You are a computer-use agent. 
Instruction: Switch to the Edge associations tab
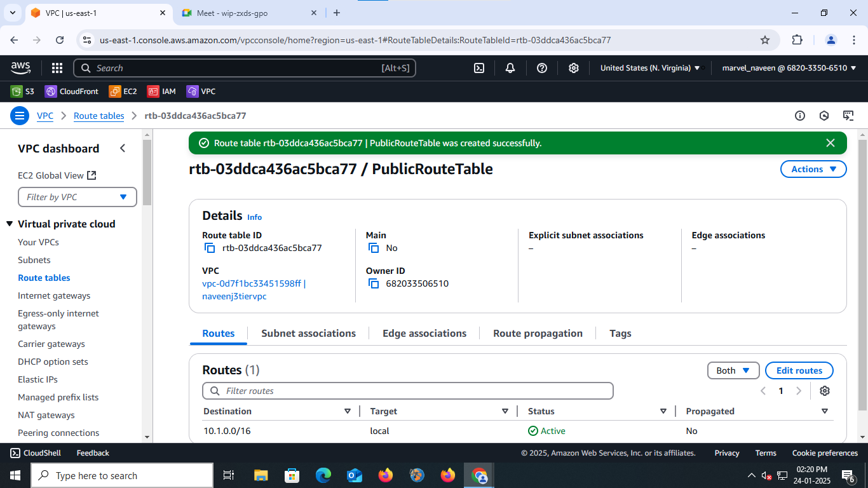pos(424,333)
